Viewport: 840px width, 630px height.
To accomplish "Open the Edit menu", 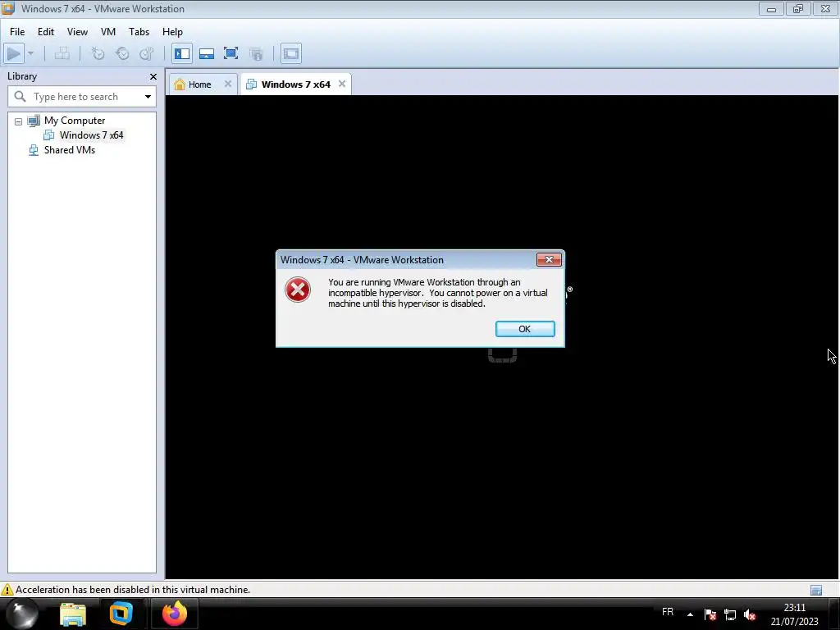I will (46, 32).
